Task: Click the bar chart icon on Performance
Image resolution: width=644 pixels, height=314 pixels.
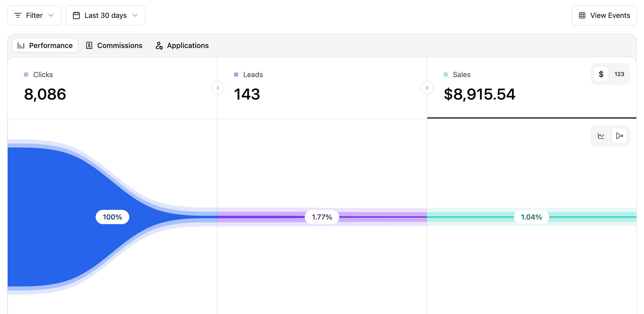Action: [x=21, y=45]
